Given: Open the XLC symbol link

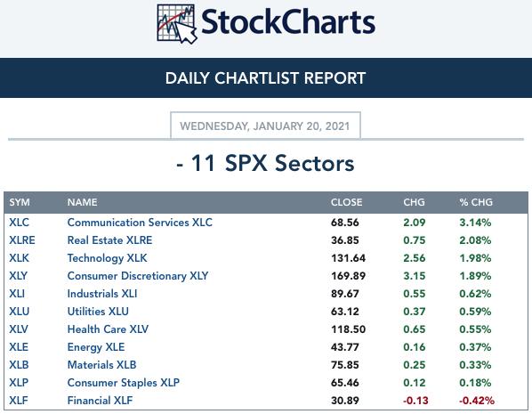Looking at the screenshot, I should 19,223.
